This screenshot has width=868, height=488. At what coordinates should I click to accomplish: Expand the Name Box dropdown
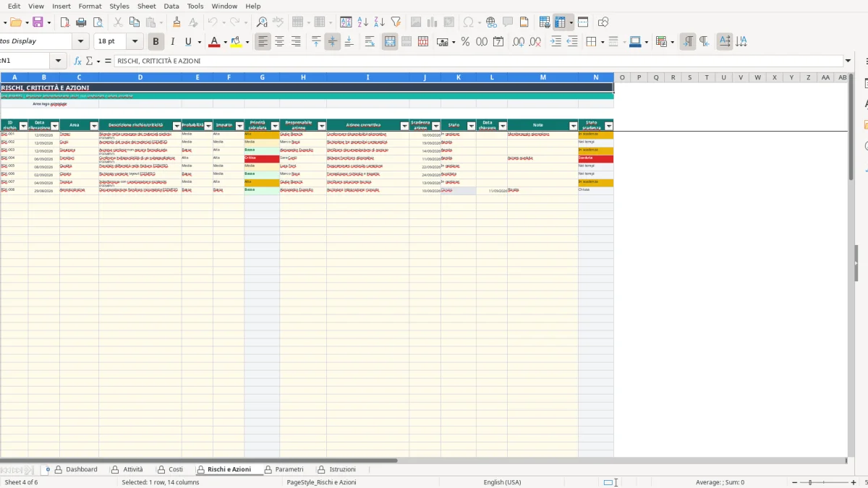tap(59, 61)
